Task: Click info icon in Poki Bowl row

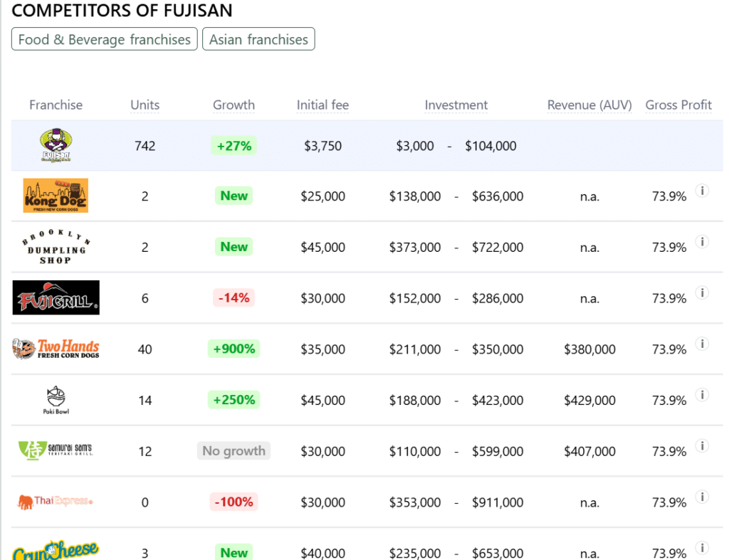Action: tap(702, 395)
